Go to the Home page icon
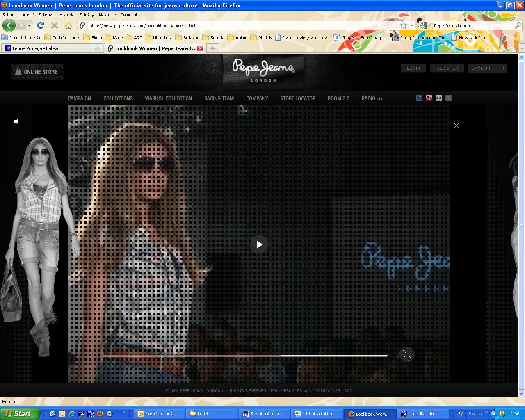Image resolution: width=525 pixels, height=420 pixels. click(x=68, y=25)
